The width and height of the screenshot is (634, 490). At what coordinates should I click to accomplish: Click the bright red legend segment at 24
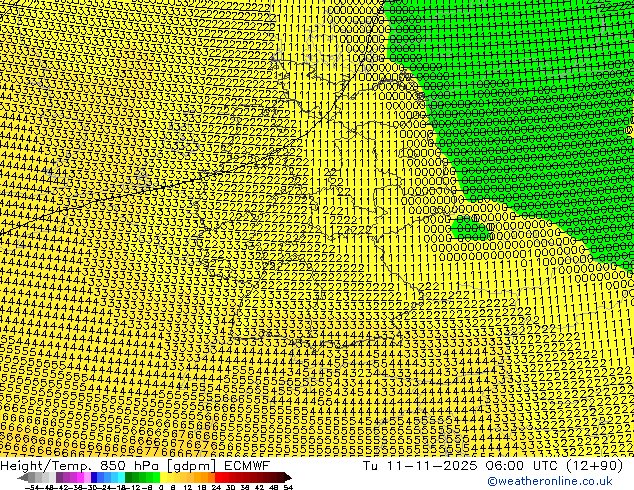click(218, 478)
